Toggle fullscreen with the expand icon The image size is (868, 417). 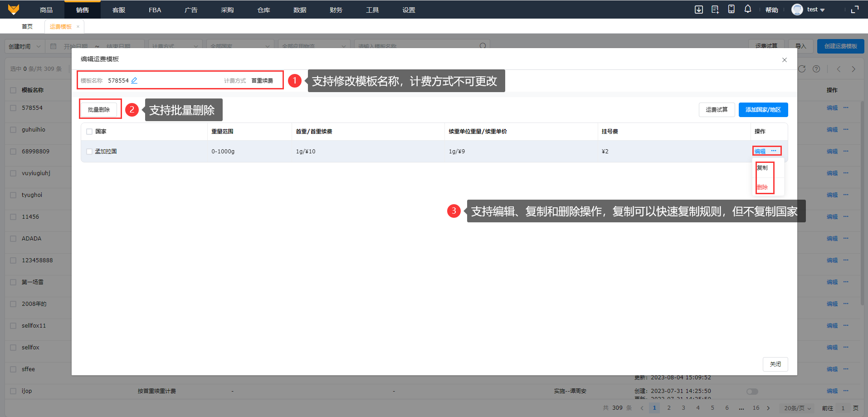coord(855,10)
